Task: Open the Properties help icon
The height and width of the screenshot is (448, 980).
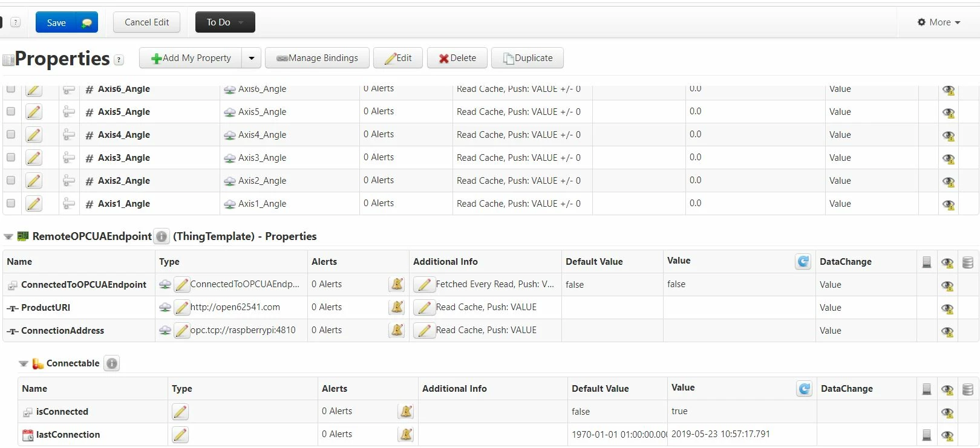Action: [x=119, y=60]
